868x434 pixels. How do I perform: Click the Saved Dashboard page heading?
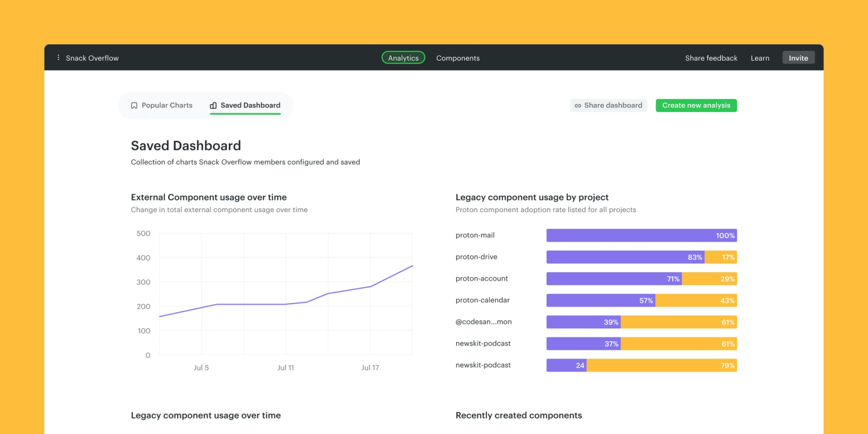(186, 146)
